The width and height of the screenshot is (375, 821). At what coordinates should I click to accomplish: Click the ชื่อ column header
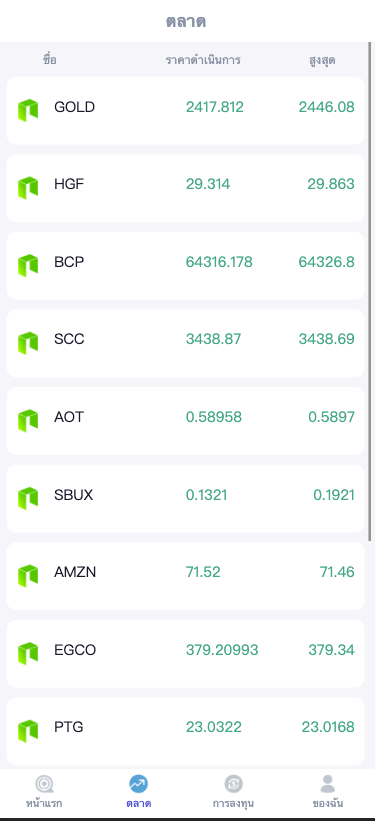tap(50, 60)
